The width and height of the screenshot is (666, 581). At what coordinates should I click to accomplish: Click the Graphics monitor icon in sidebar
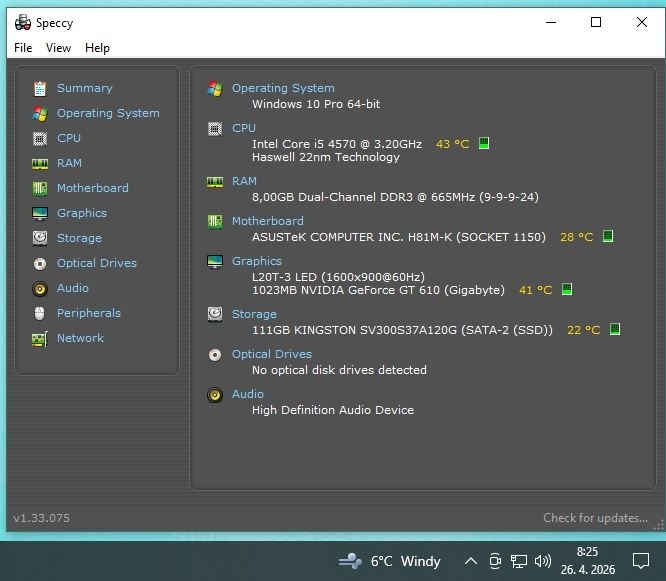[x=40, y=214]
